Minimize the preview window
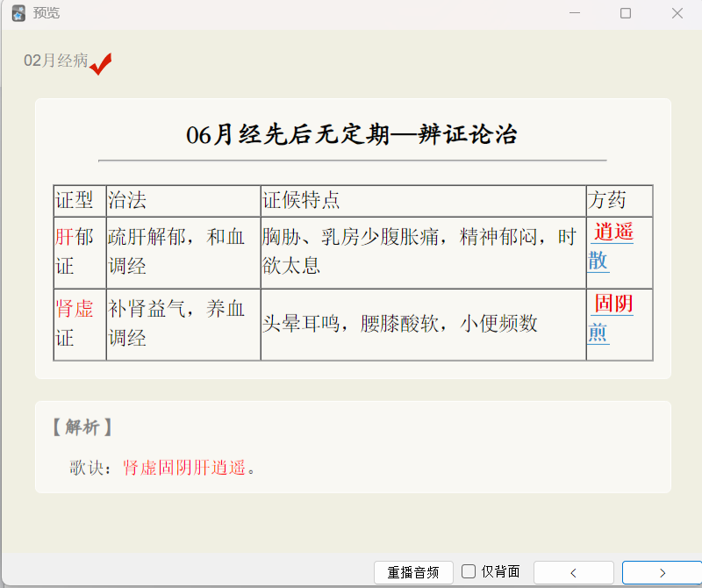This screenshot has height=588, width=702. [x=575, y=13]
